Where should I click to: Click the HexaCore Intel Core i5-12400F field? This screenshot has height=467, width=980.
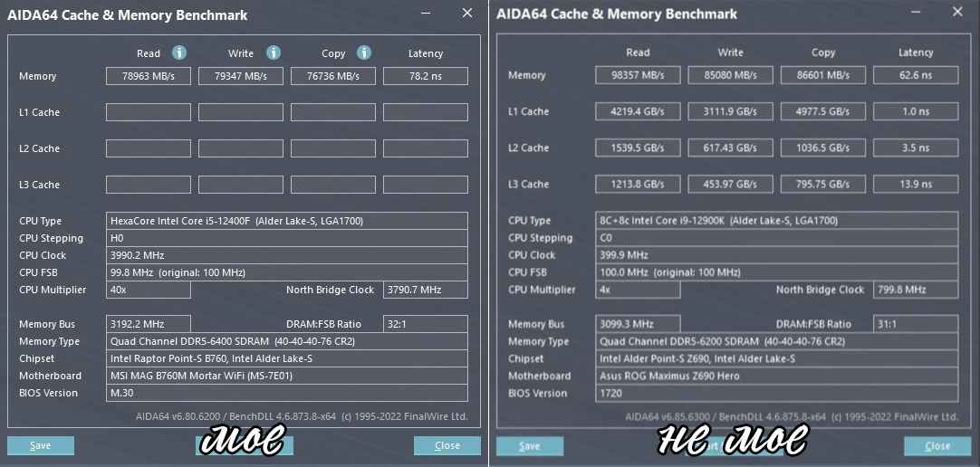pos(287,221)
